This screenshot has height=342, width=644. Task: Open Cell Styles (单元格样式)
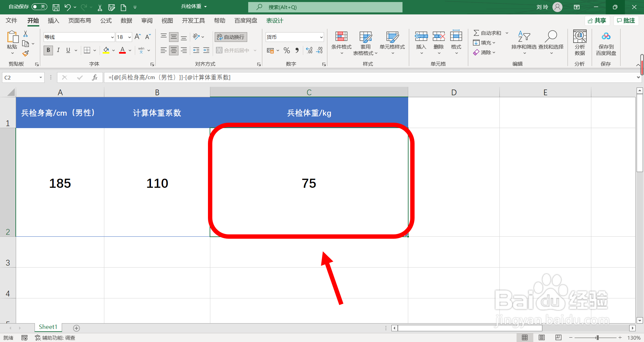392,43
